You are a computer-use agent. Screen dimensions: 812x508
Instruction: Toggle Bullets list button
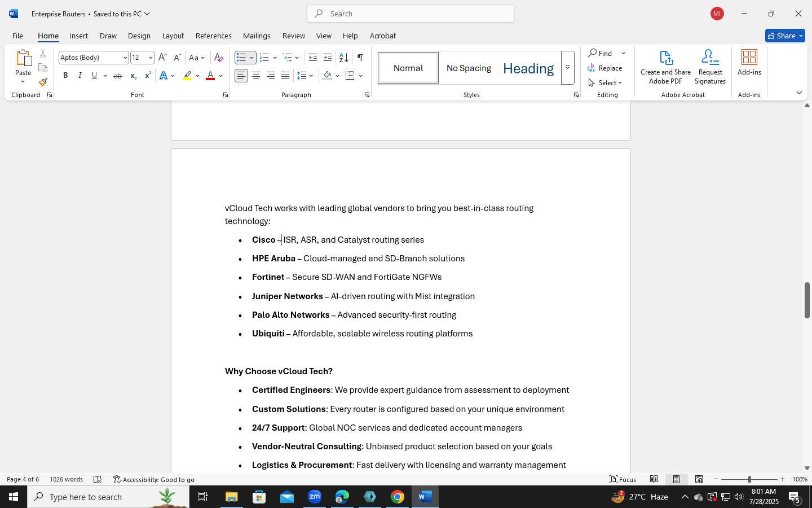coord(241,58)
